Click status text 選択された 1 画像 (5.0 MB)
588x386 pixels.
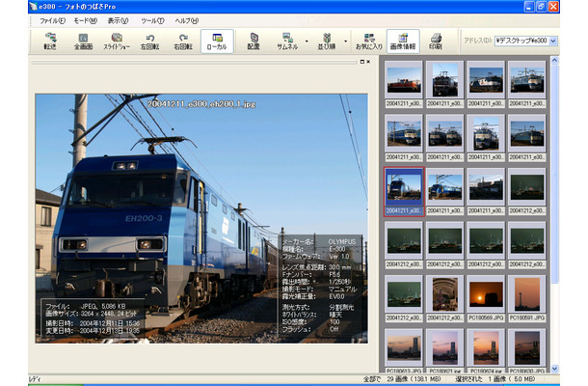(495, 379)
